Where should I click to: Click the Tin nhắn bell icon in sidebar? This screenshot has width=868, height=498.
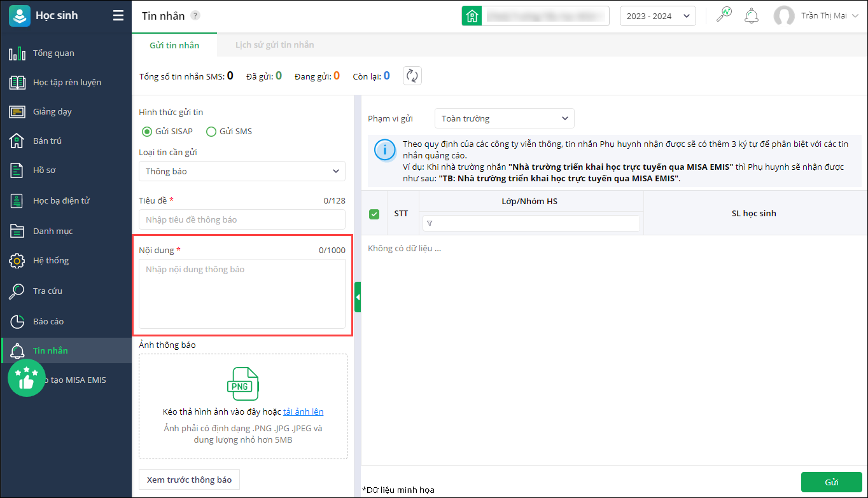[x=17, y=351]
